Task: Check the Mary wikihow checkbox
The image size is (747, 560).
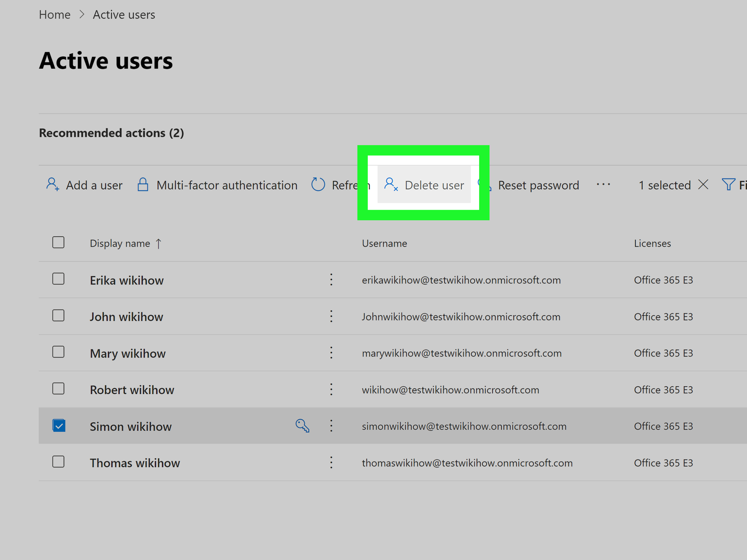Action: 58,352
